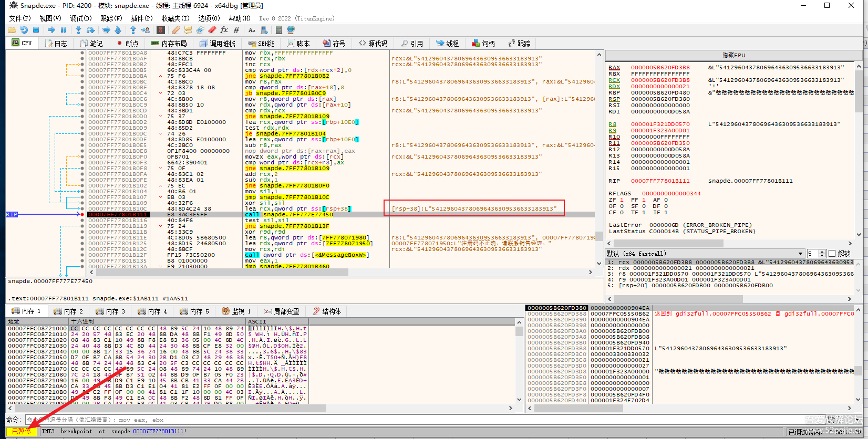Click the Pause execution icon

[63, 30]
